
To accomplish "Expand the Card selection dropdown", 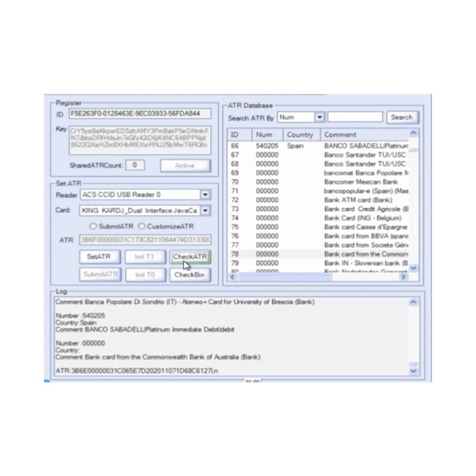I will (x=205, y=211).
